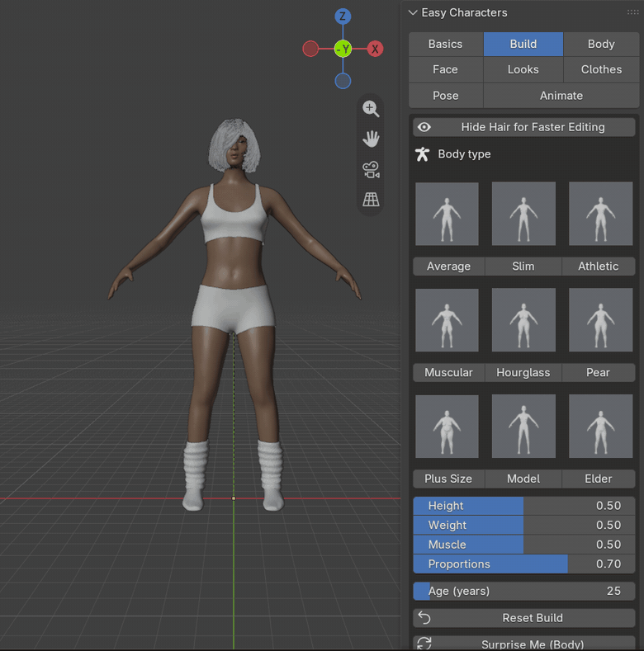This screenshot has width=644, height=651.
Task: Switch to the Face tab
Action: click(446, 70)
